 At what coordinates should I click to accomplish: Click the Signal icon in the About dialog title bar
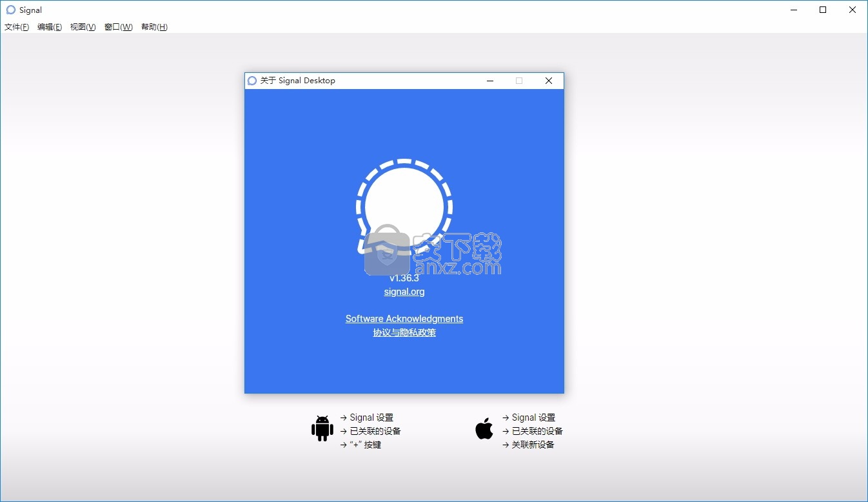[x=252, y=81]
